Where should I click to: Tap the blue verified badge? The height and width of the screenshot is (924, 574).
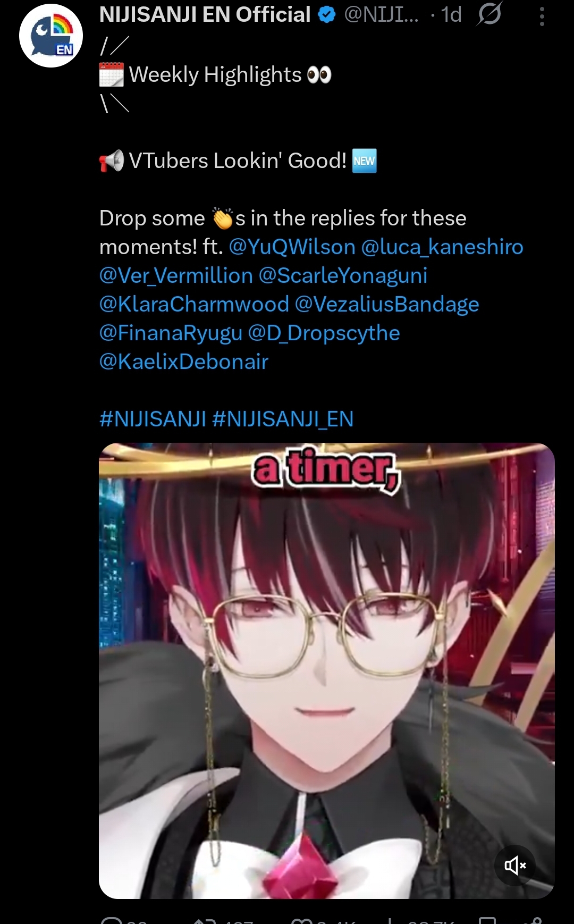[327, 15]
